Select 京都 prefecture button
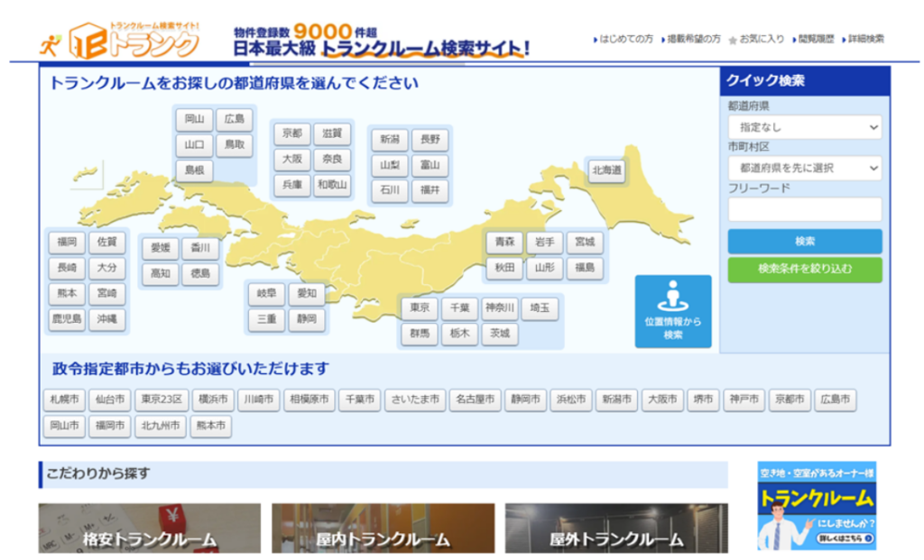 pos(291,133)
